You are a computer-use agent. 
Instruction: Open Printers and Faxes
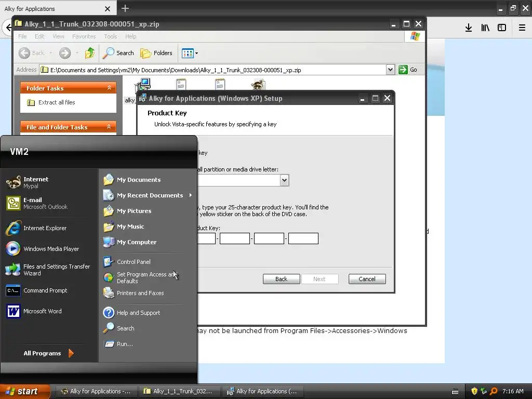point(134,293)
